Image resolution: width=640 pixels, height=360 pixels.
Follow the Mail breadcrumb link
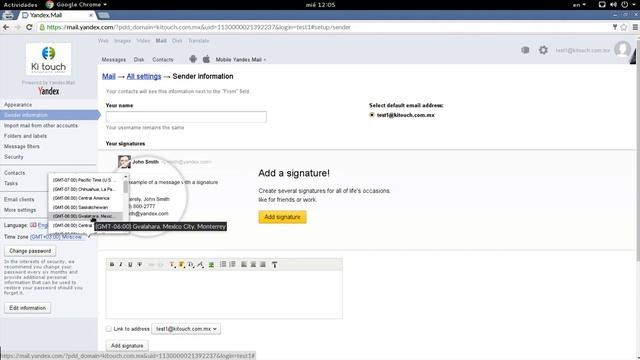pyautogui.click(x=109, y=76)
